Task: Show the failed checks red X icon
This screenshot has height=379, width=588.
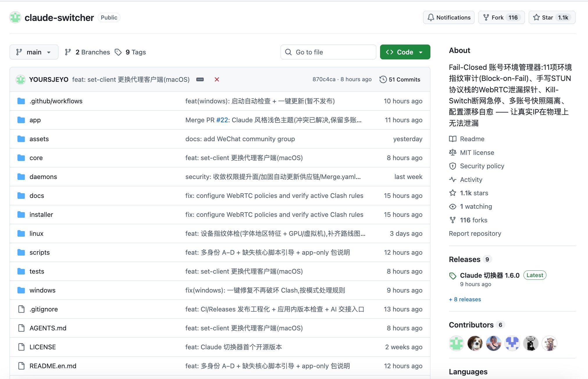Action: (x=217, y=79)
